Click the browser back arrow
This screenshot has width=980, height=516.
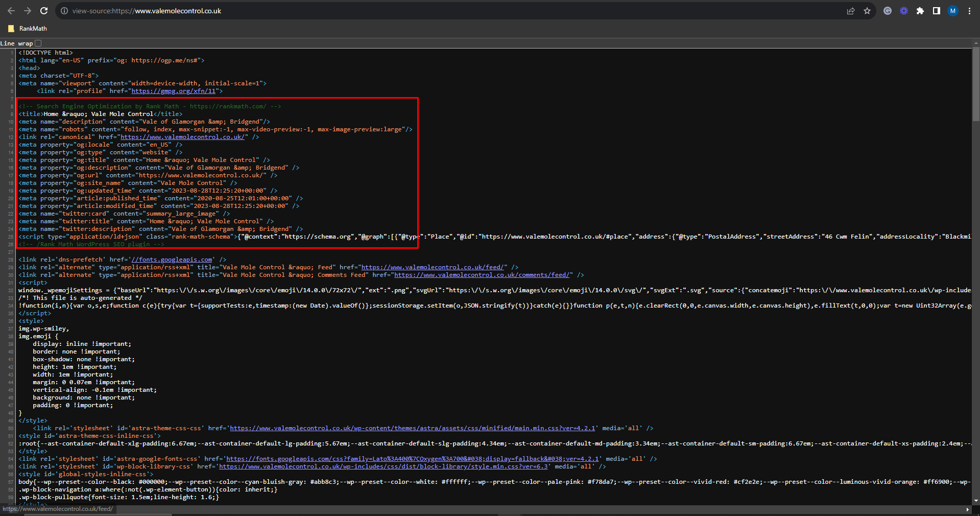click(11, 11)
